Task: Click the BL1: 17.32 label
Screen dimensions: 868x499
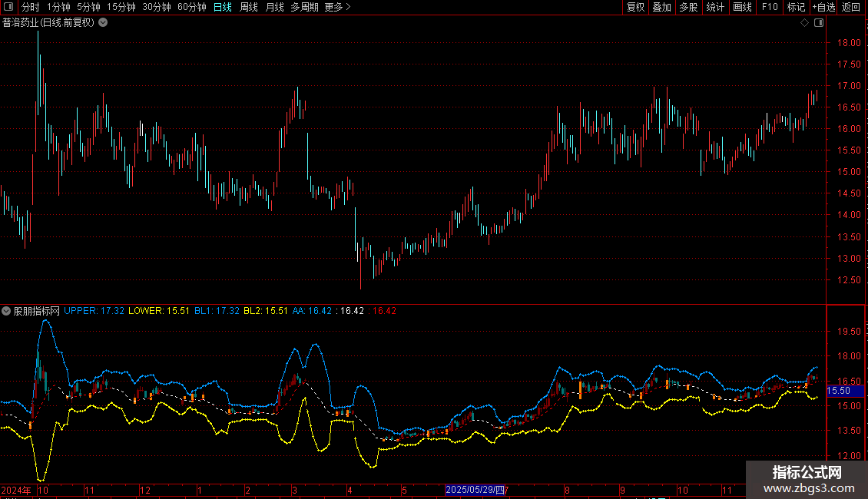Action: (217, 311)
